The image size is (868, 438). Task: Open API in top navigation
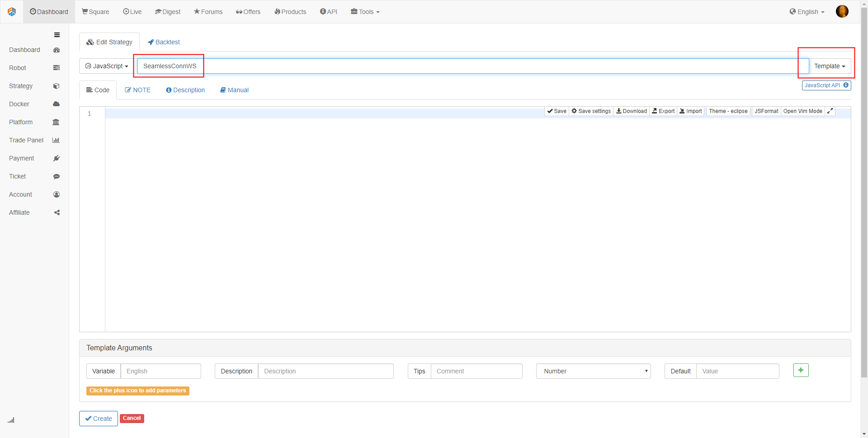[x=329, y=12]
